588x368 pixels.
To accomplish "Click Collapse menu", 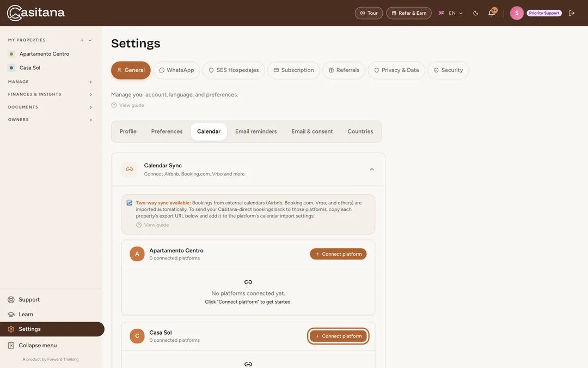I will [38, 346].
